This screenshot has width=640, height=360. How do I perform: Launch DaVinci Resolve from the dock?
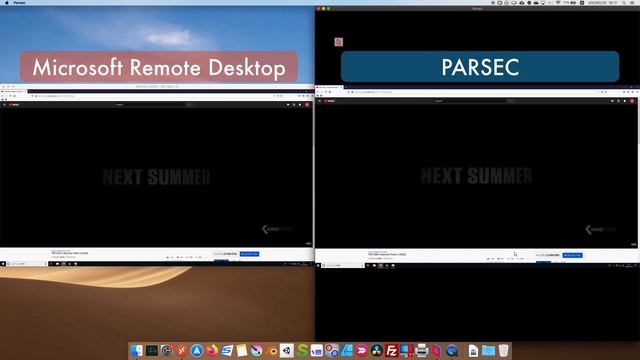pos(377,350)
